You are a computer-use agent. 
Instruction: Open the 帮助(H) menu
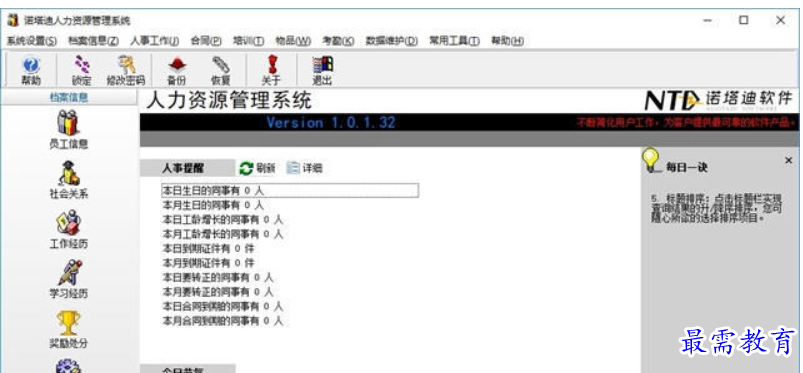pyautogui.click(x=507, y=40)
